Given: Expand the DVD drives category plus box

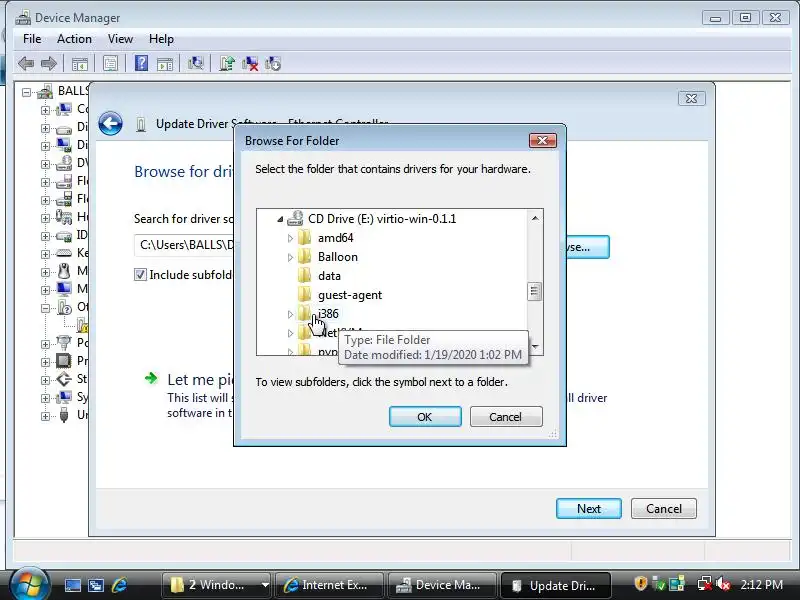Looking at the screenshot, I should point(45,164).
